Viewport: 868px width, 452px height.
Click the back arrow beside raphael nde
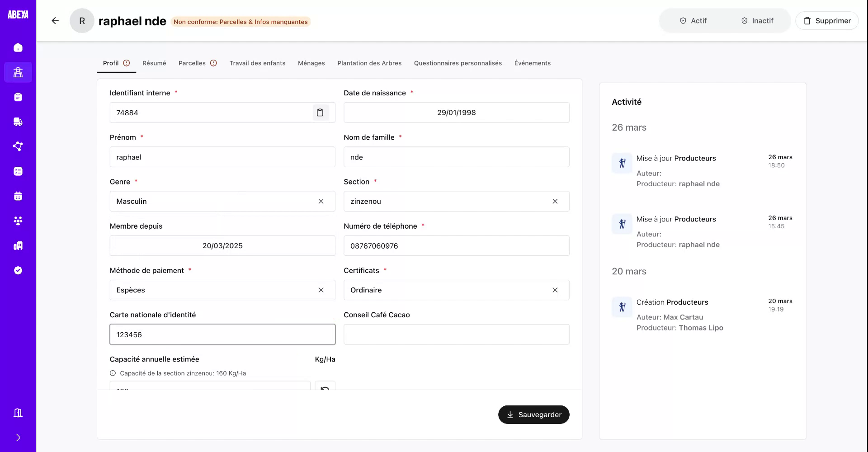(x=55, y=21)
